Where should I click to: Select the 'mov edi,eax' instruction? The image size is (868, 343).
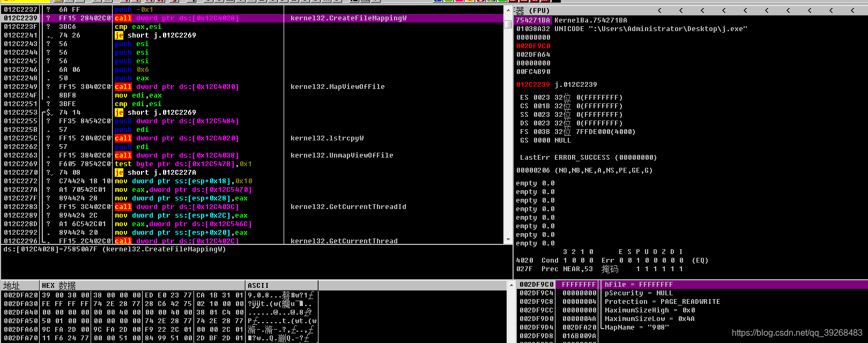click(138, 95)
